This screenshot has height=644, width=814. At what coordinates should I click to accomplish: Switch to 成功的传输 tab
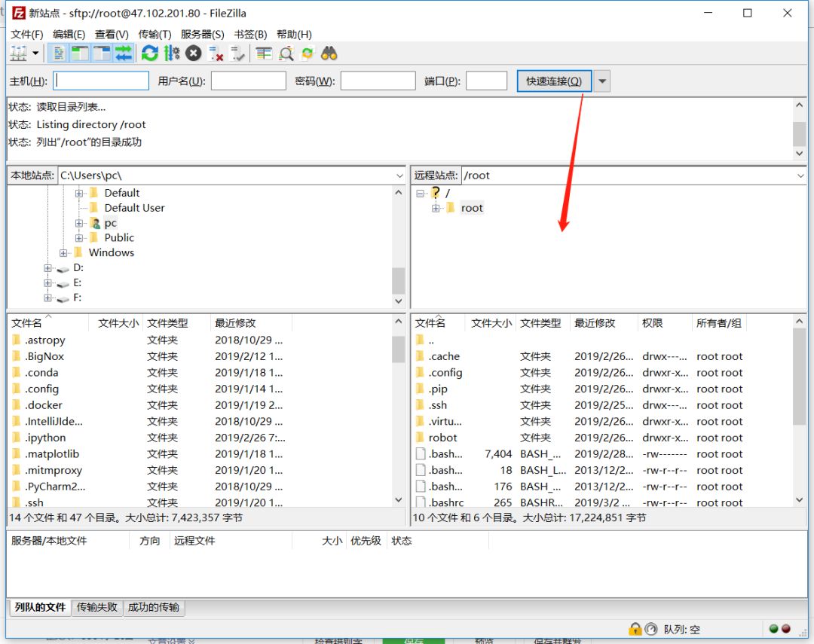click(x=154, y=607)
